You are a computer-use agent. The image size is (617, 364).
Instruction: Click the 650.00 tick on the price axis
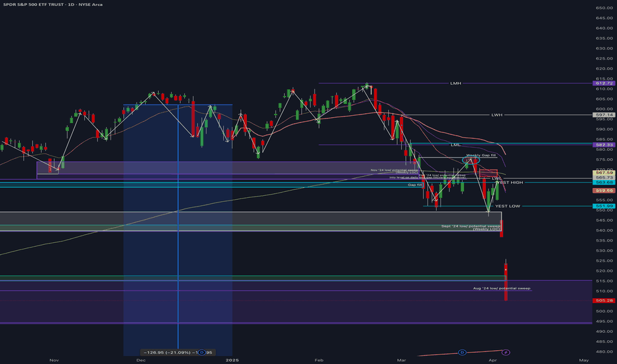tap(604, 8)
